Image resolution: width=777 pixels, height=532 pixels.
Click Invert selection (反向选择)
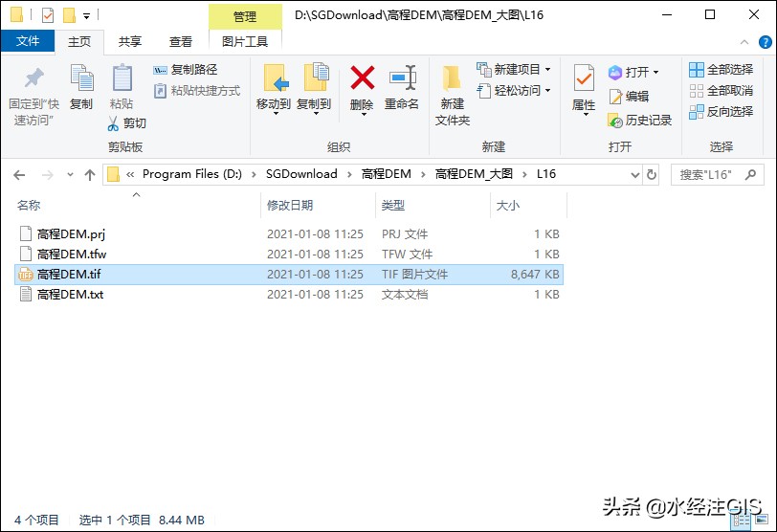pos(721,111)
